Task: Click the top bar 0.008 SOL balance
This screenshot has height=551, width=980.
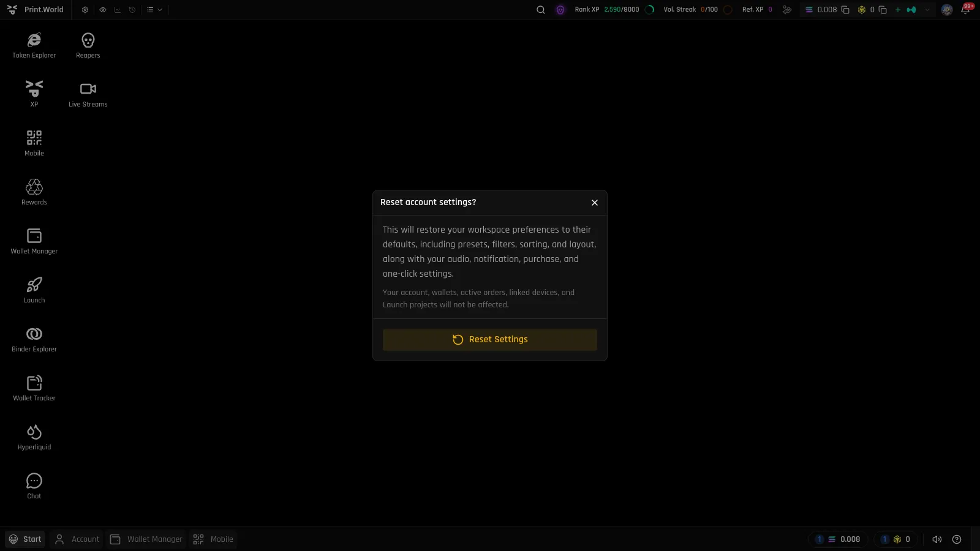Action: tap(821, 10)
